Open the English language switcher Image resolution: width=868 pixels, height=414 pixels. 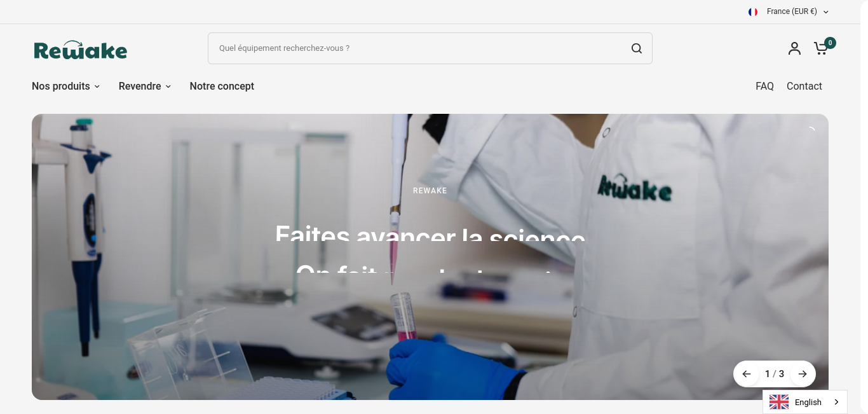click(805, 402)
